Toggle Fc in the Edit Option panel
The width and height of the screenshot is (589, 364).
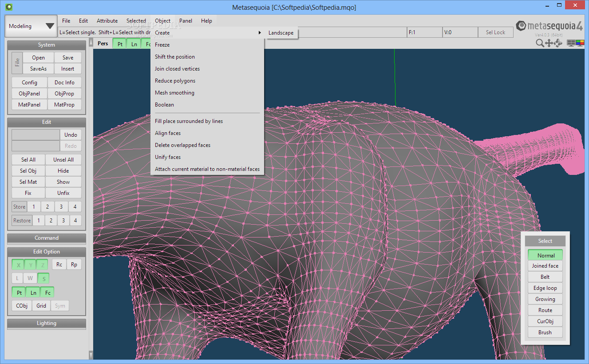coord(47,293)
